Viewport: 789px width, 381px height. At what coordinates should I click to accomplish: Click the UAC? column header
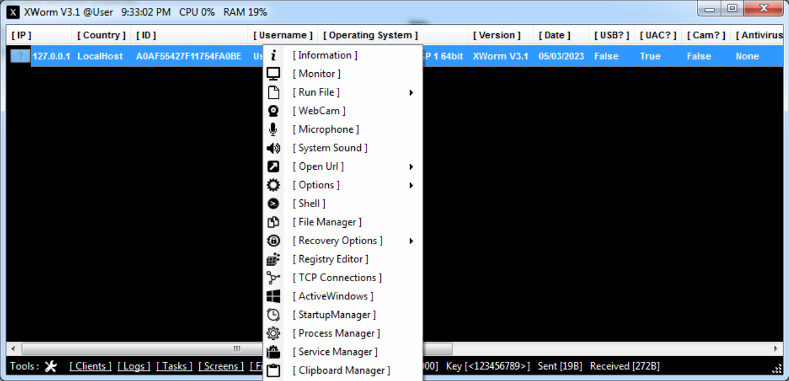click(x=658, y=35)
